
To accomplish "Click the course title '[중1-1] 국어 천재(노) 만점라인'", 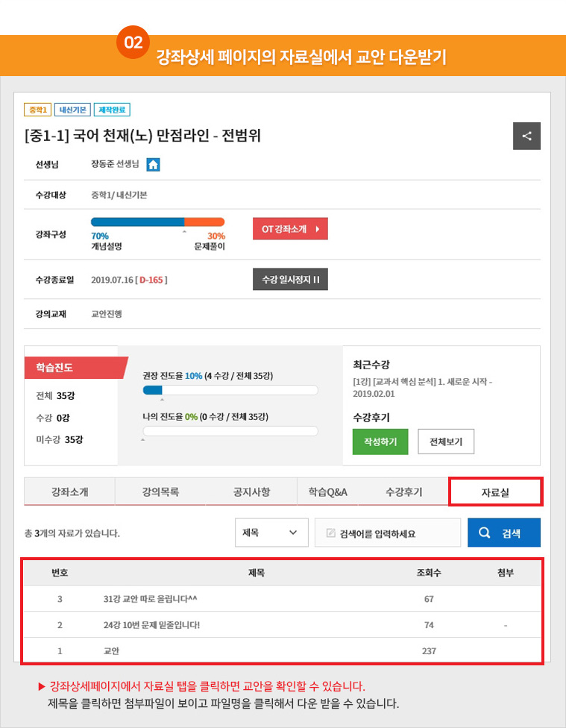I will point(142,136).
